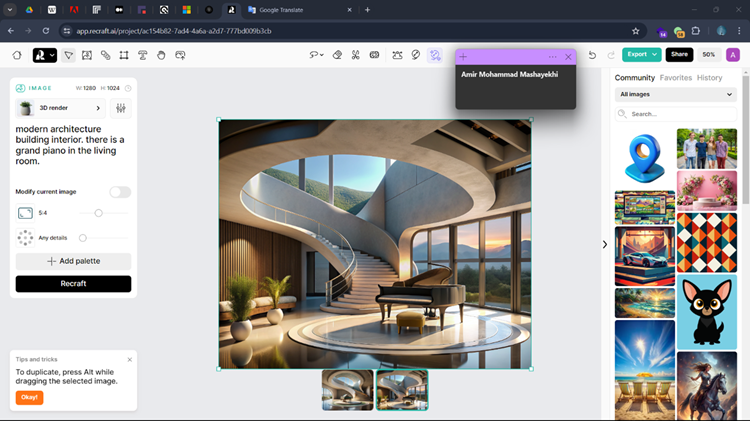Click the community Search field
This screenshot has height=421, width=750.
click(675, 114)
